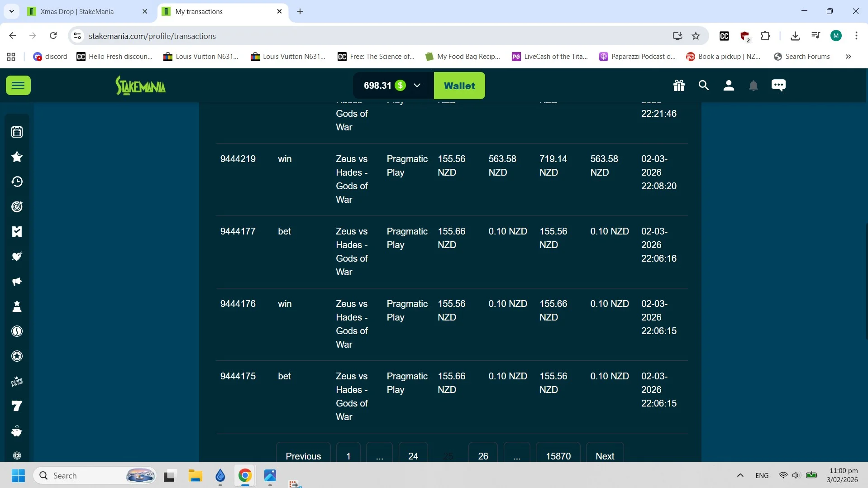Viewport: 868px width, 488px height.
Task: Click the sidebar lightning bolt coin icon
Action: [x=17, y=331]
